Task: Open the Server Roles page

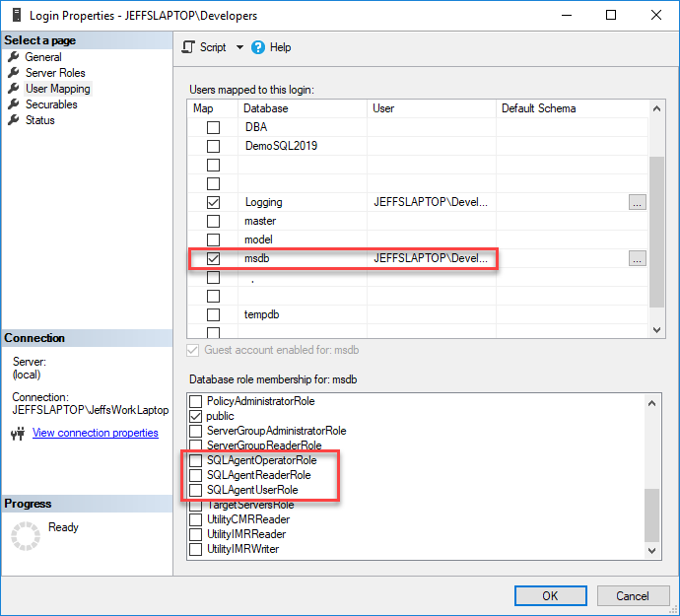Action: tap(55, 73)
